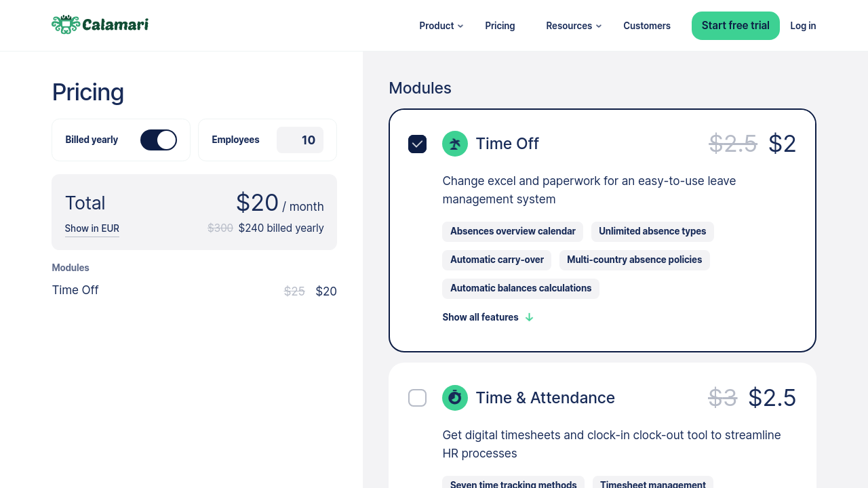This screenshot has height=488, width=868.
Task: Uncheck the Time Off module checkbox
Action: [418, 144]
